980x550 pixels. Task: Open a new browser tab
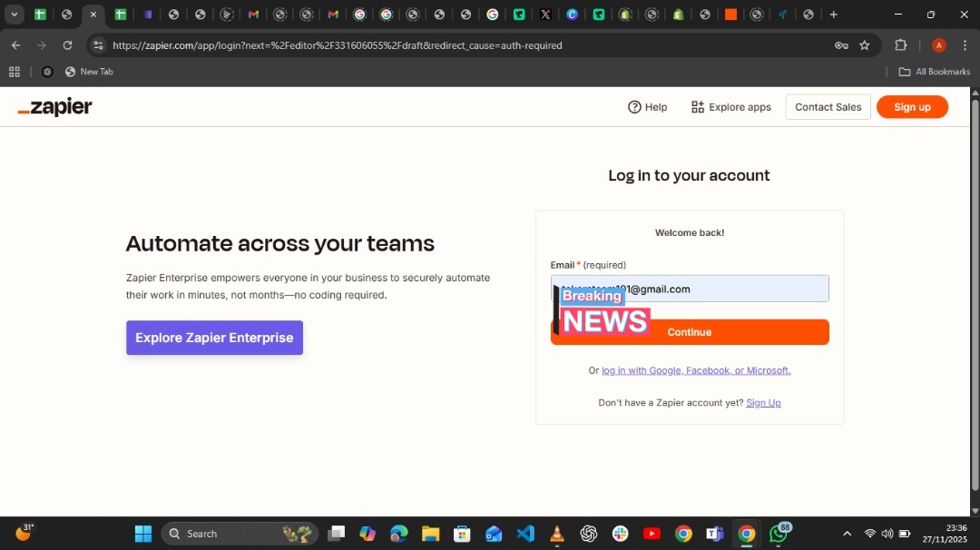(x=833, y=15)
